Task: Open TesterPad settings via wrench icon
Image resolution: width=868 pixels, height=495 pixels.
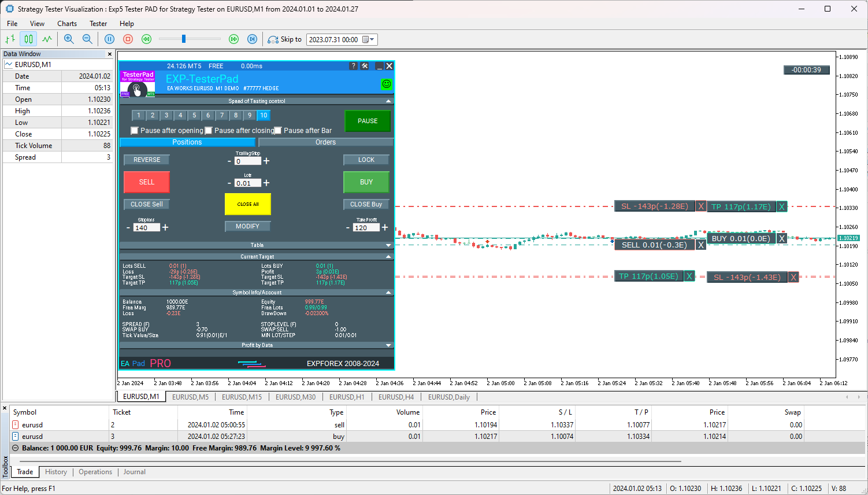Action: (x=365, y=66)
